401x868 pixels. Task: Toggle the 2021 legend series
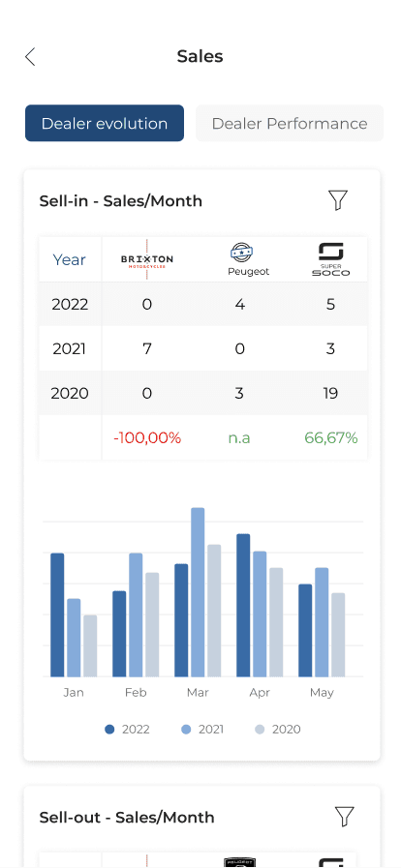[x=202, y=730]
